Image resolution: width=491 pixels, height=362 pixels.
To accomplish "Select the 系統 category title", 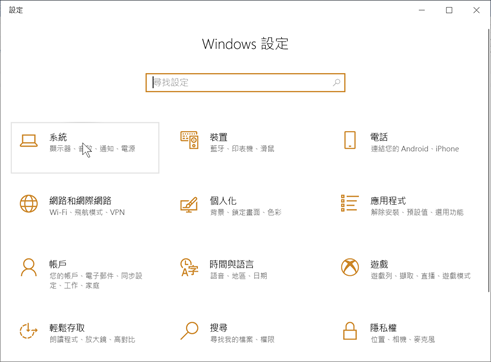I will tap(58, 137).
